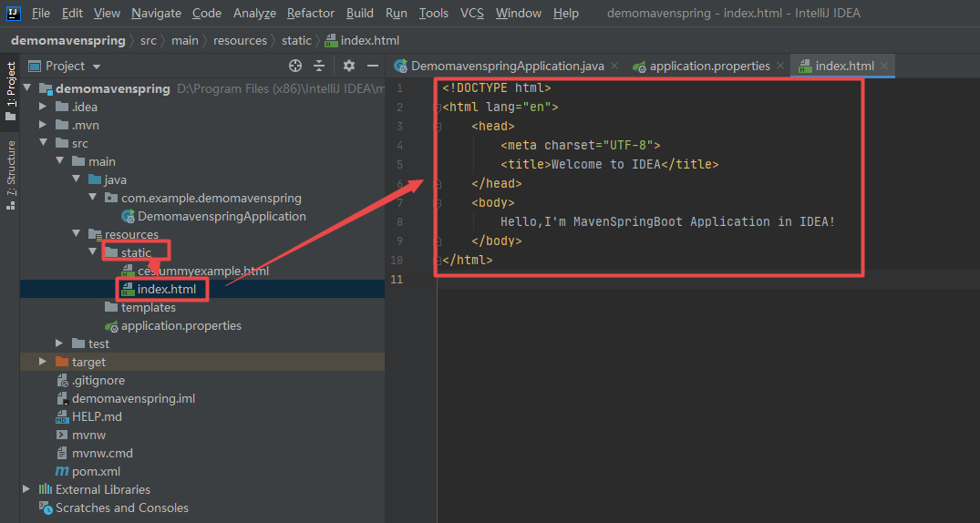The height and width of the screenshot is (523, 980).
Task: Open the Refactor menu
Action: coord(311,13)
